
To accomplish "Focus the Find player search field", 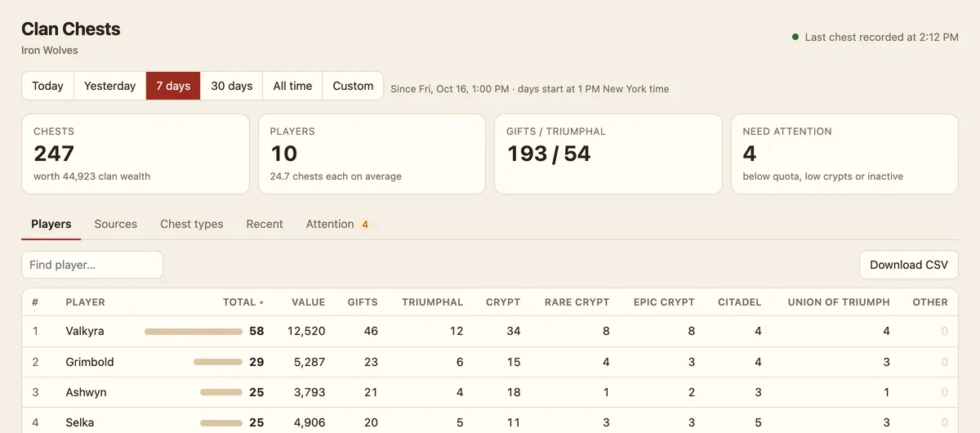I will tap(92, 265).
